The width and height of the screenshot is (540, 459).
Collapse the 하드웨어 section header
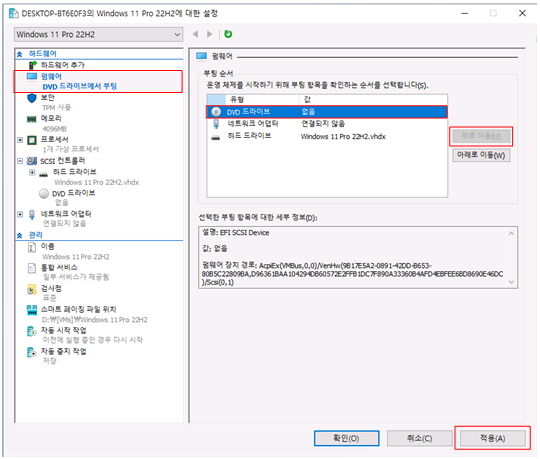click(x=20, y=54)
